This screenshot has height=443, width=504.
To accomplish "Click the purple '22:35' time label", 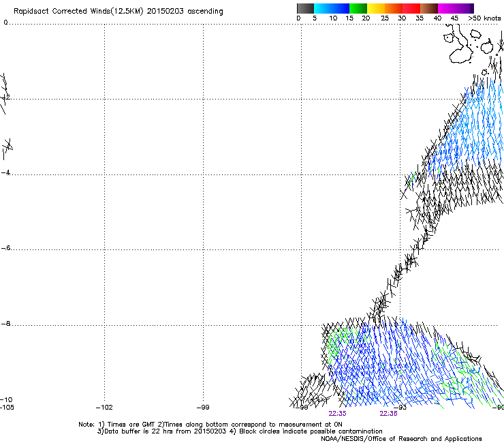I will (x=337, y=414).
